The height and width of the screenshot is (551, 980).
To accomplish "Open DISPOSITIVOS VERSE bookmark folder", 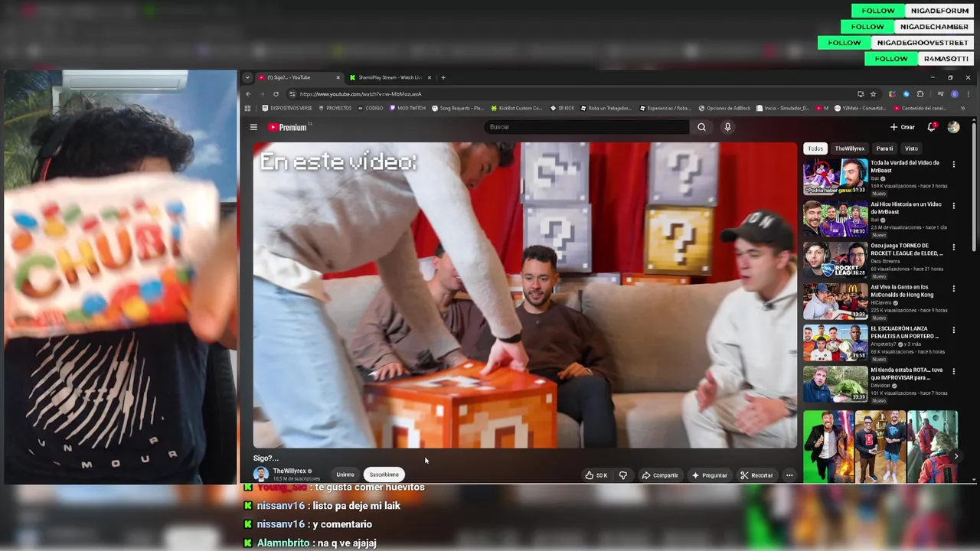I will point(287,109).
